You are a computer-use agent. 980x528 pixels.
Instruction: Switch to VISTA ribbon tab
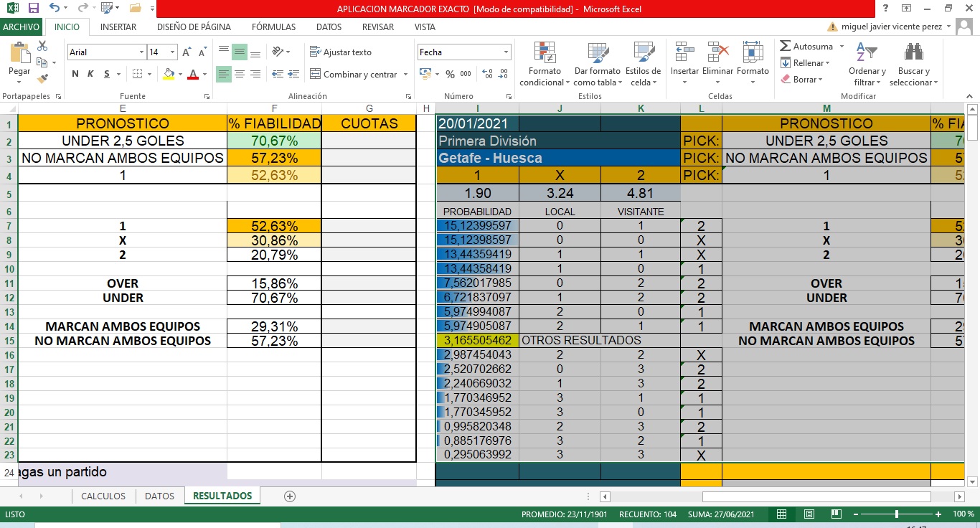tap(425, 27)
